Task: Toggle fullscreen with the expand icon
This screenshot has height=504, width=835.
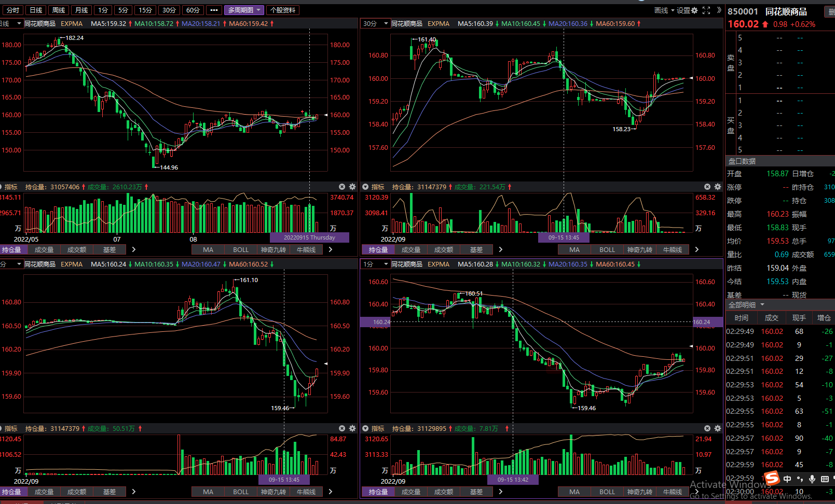Action: point(706,10)
